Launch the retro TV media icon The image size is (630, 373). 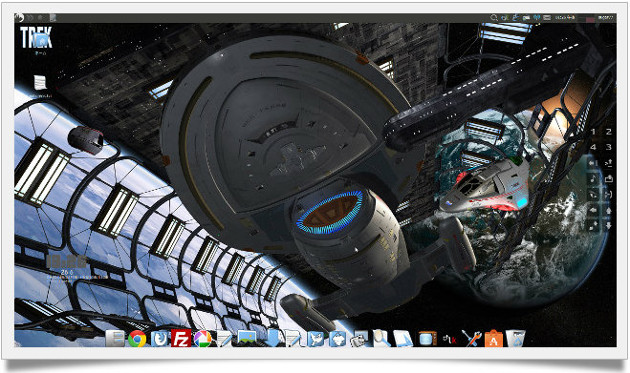click(x=428, y=339)
